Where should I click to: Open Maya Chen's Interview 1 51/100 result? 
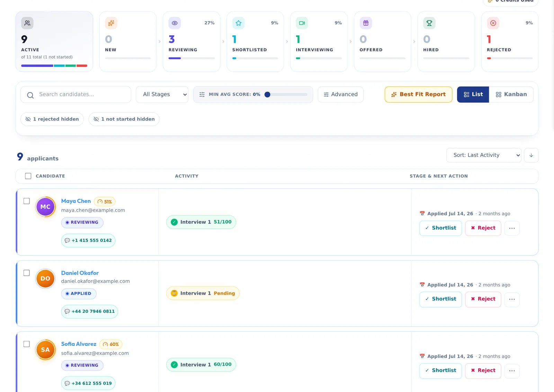click(x=201, y=222)
